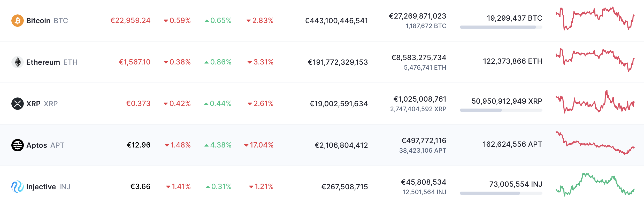Open the Bitcoin name link
644x205 pixels.
point(38,21)
